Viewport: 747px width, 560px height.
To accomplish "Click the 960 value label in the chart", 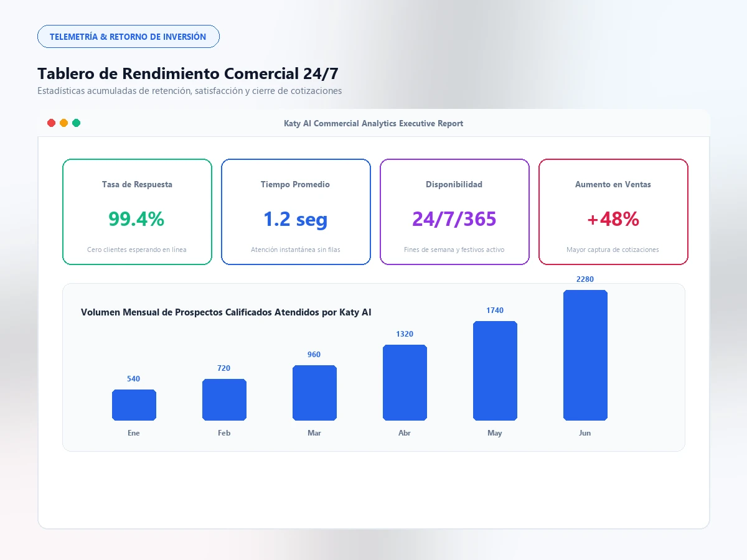I will pos(314,355).
